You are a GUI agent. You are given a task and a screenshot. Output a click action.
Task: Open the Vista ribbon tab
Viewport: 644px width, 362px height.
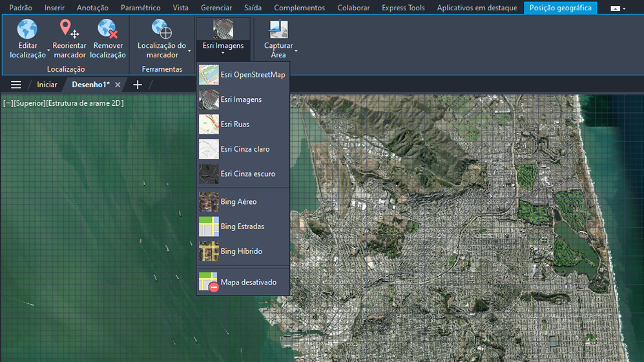click(x=180, y=8)
